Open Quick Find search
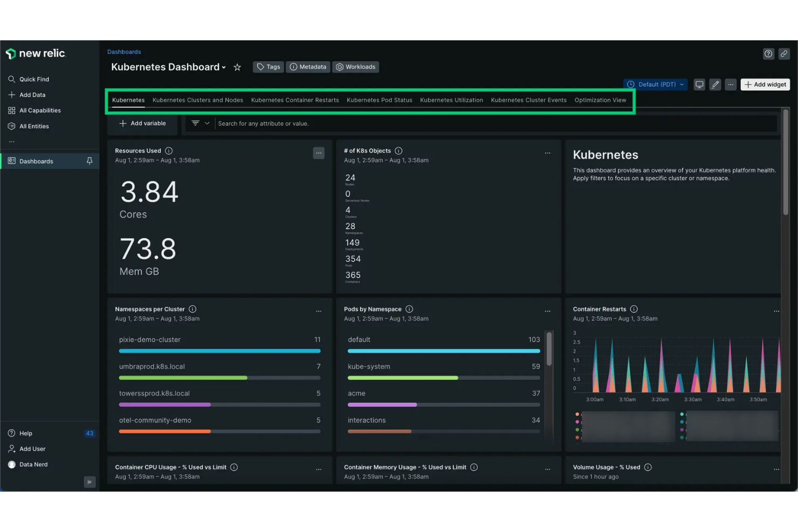This screenshot has height=532, width=798. 29,79
